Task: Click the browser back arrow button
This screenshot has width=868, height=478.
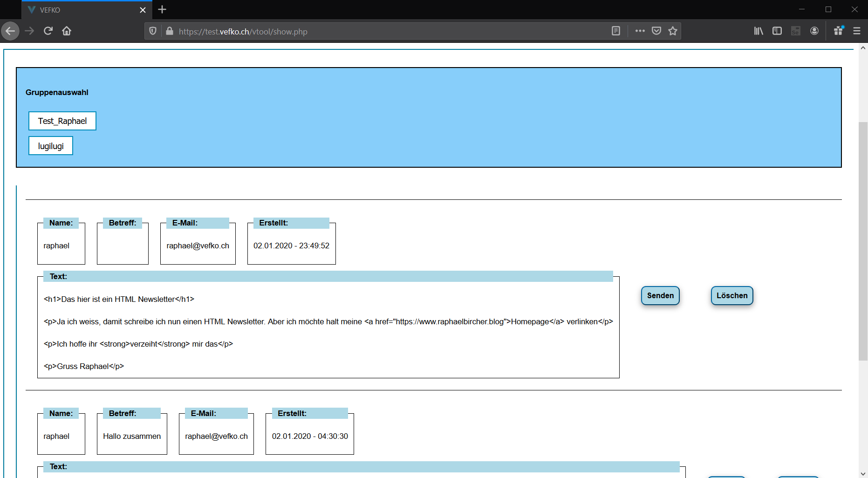Action: coord(10,31)
